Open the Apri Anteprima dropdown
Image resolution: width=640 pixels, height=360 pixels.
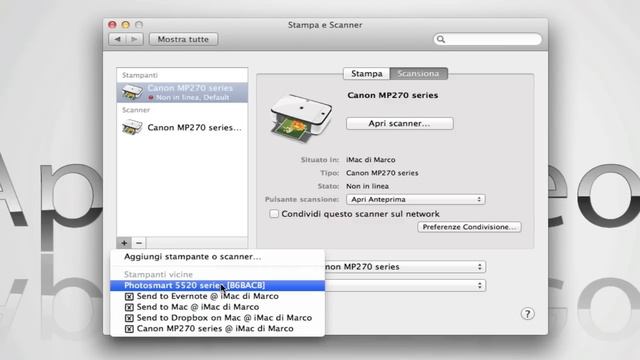point(416,199)
